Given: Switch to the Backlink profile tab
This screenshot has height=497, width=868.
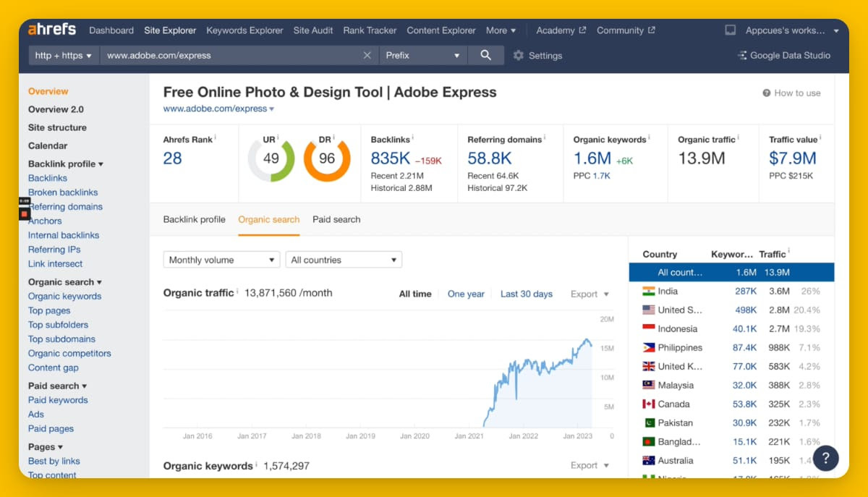Looking at the screenshot, I should (x=194, y=219).
